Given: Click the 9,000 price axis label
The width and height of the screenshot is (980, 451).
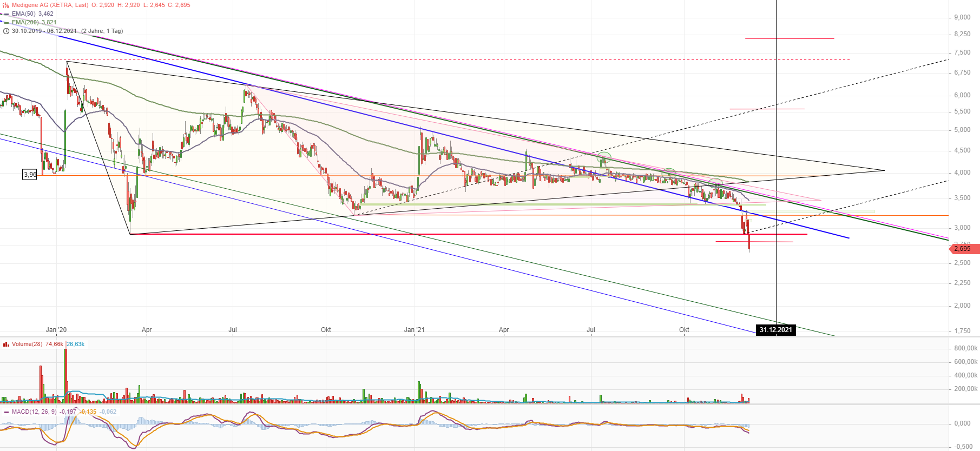Looking at the screenshot, I should click(962, 17).
